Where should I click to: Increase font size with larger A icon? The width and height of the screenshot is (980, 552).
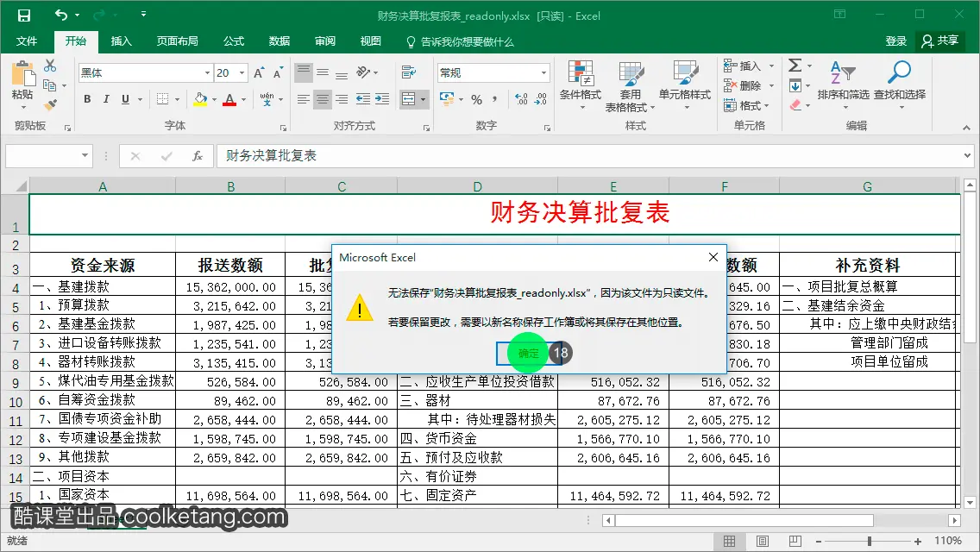coord(259,72)
